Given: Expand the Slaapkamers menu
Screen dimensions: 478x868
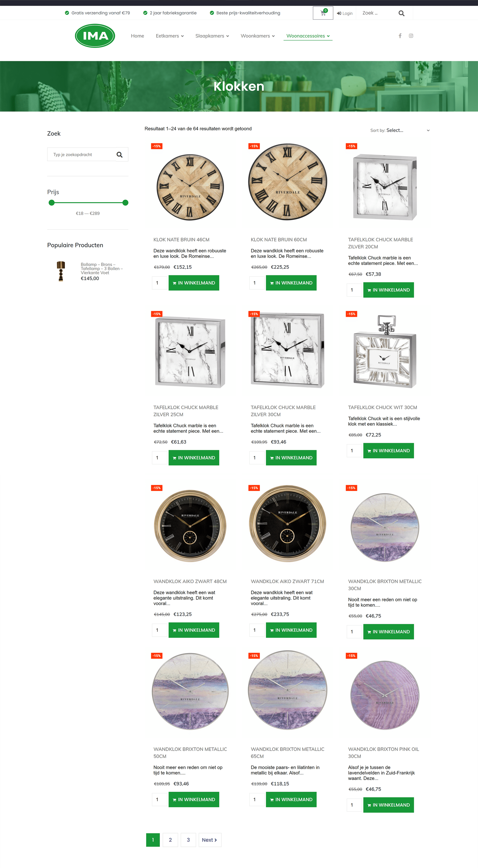Looking at the screenshot, I should [x=212, y=36].
